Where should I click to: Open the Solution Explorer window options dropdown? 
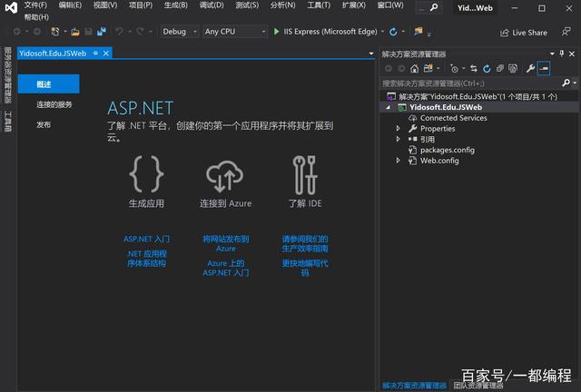click(x=552, y=54)
